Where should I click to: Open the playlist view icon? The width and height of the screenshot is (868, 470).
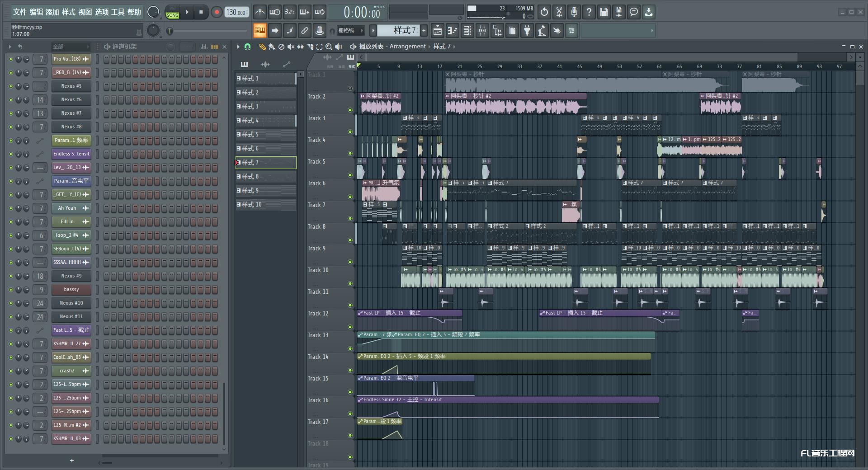point(437,31)
